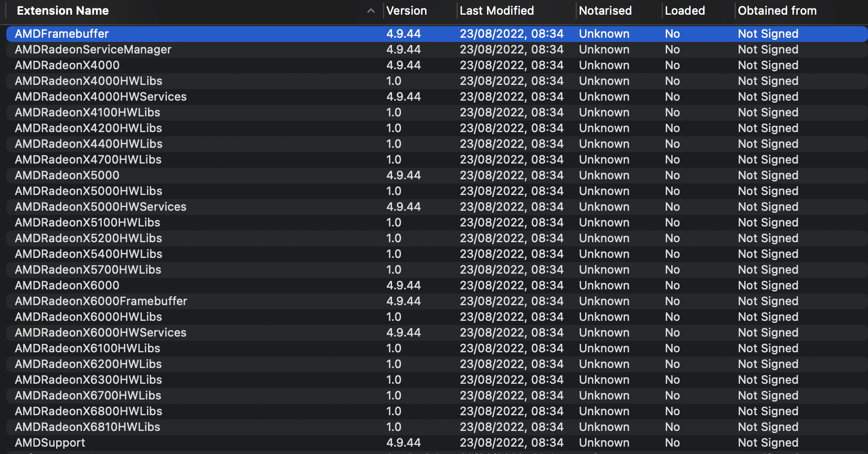Click the Notarised Unknown value for AMDRadeonX4000
Screen dimensions: 868x454
coord(604,65)
